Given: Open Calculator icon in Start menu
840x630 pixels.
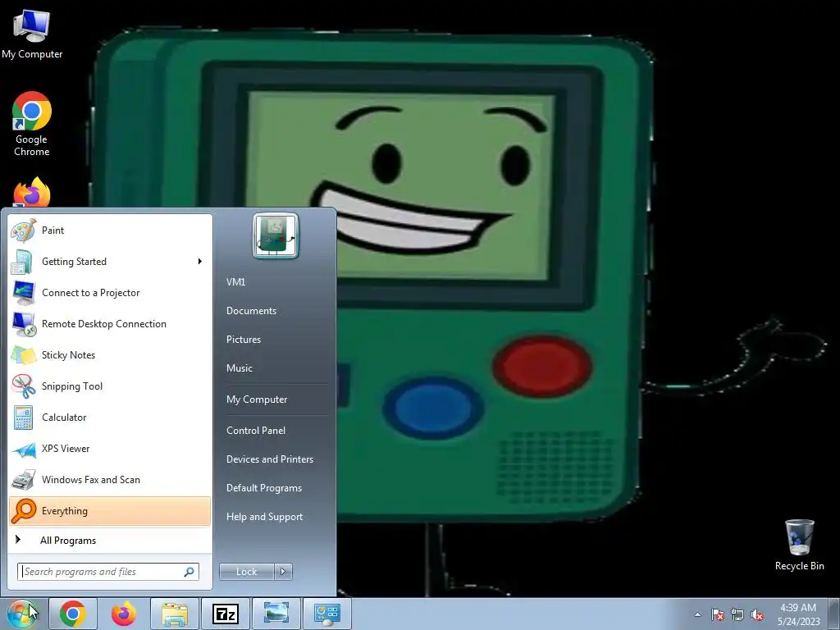Looking at the screenshot, I should click(23, 418).
